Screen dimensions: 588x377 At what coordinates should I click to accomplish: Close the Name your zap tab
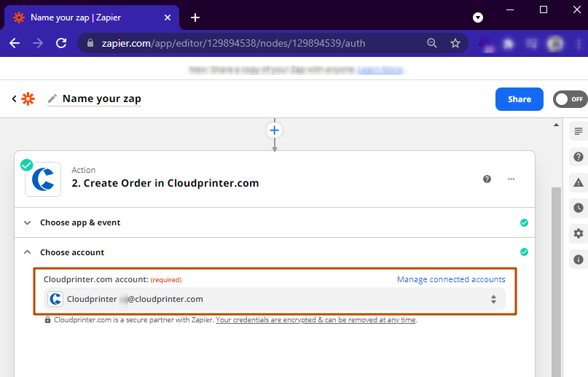point(168,18)
